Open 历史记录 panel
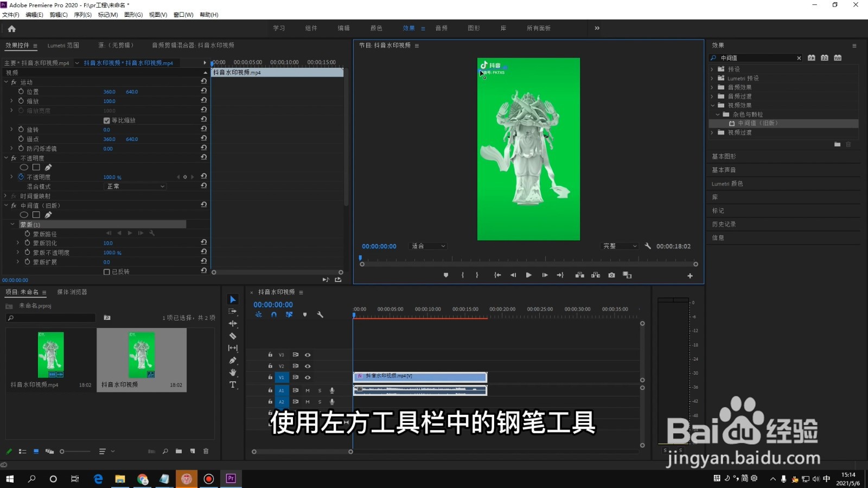 pos(724,224)
